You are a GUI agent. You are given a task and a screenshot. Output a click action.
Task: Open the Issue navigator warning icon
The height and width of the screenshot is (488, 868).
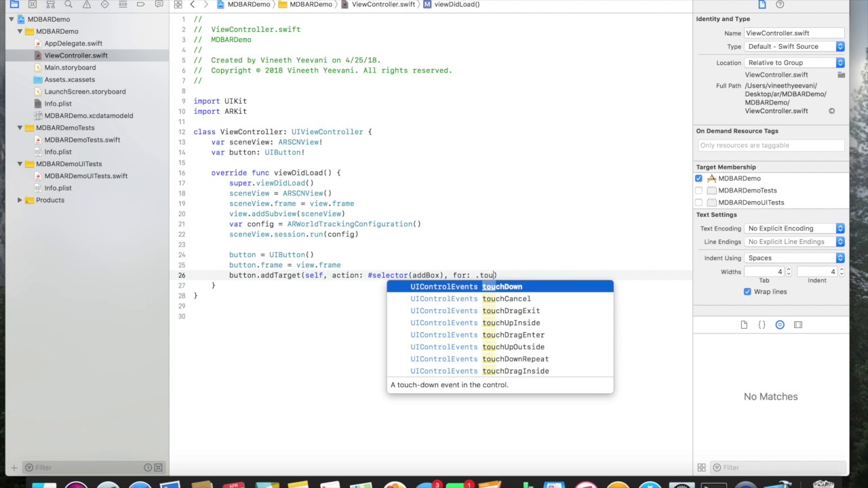[86, 4]
